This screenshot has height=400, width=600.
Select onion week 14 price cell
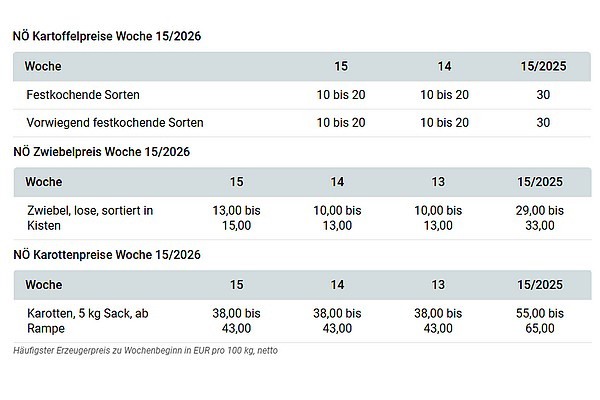[x=338, y=219]
